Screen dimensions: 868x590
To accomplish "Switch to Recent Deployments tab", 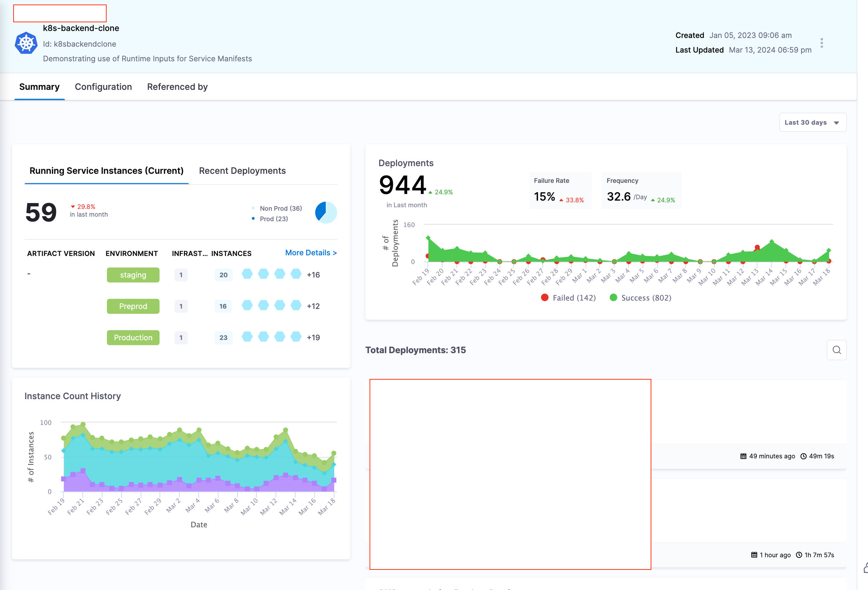I will pyautogui.click(x=242, y=171).
